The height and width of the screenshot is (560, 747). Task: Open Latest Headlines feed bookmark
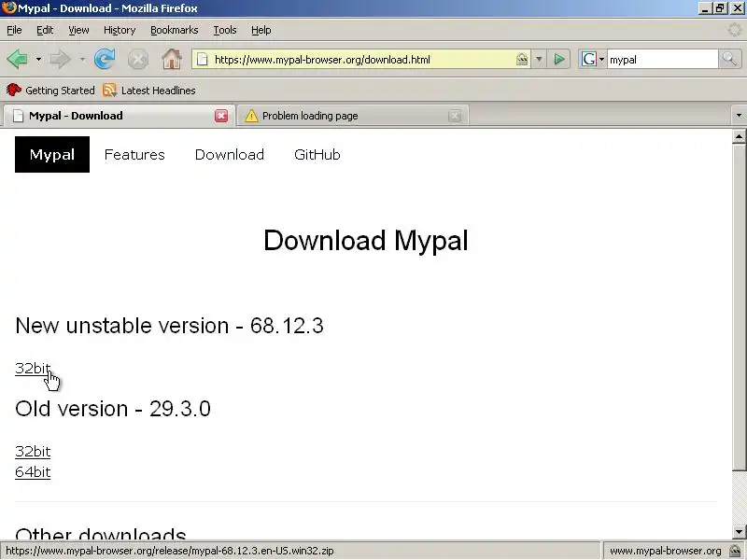pyautogui.click(x=149, y=91)
